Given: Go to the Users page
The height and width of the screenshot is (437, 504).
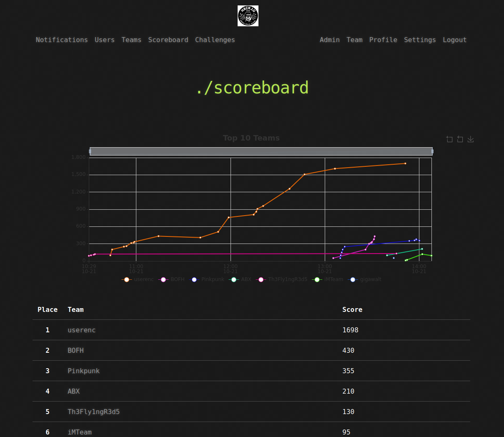Looking at the screenshot, I should [105, 40].
